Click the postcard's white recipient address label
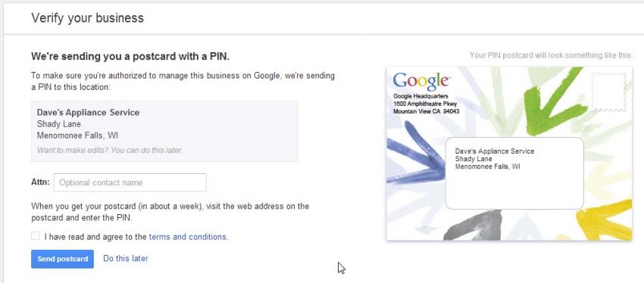Viewport: 644px width, 283px height. click(514, 173)
